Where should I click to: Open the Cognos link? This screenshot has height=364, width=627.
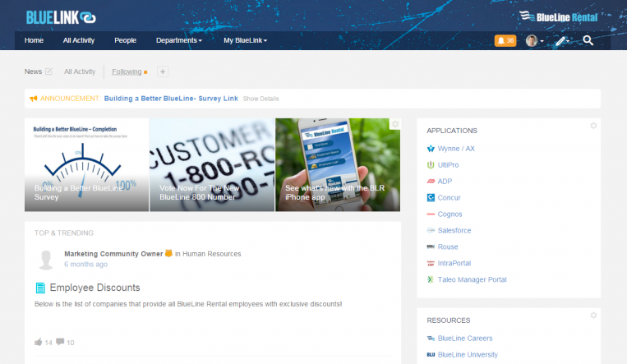tap(450, 214)
